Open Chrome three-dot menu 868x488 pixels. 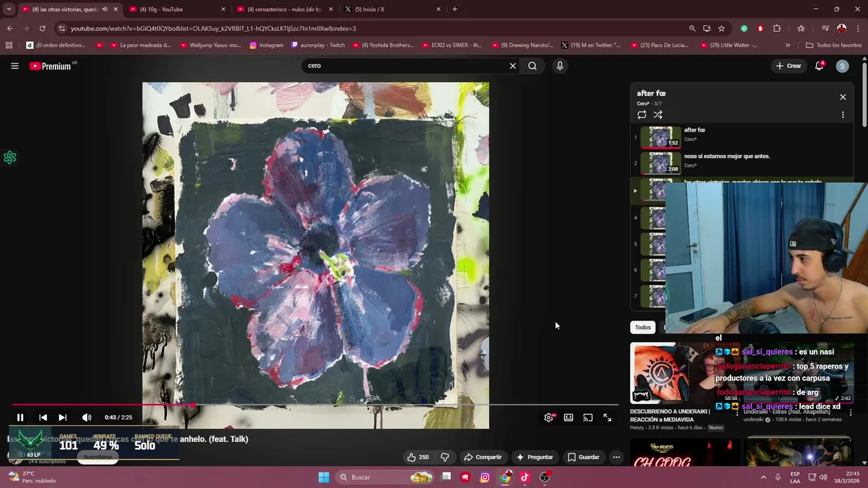click(x=857, y=28)
